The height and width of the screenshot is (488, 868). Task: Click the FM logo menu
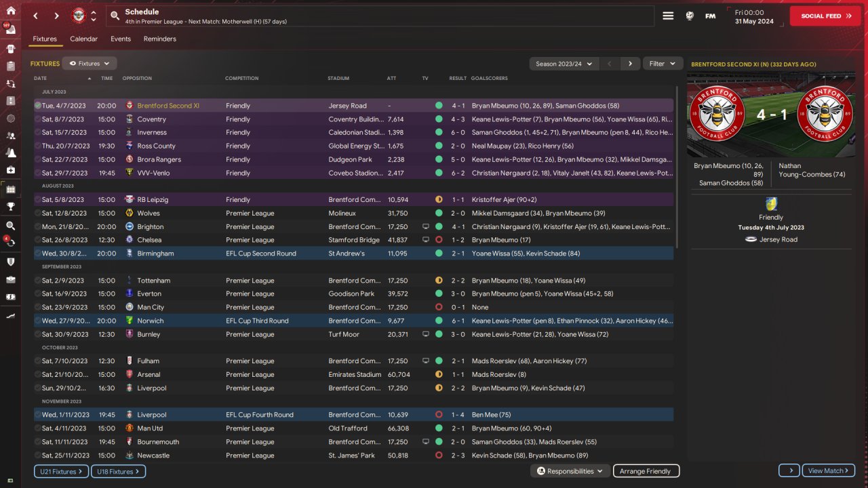tap(710, 16)
